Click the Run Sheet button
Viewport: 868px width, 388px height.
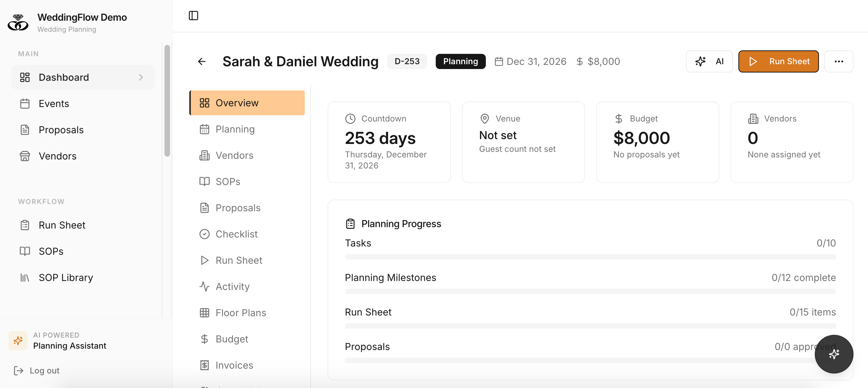tap(778, 61)
